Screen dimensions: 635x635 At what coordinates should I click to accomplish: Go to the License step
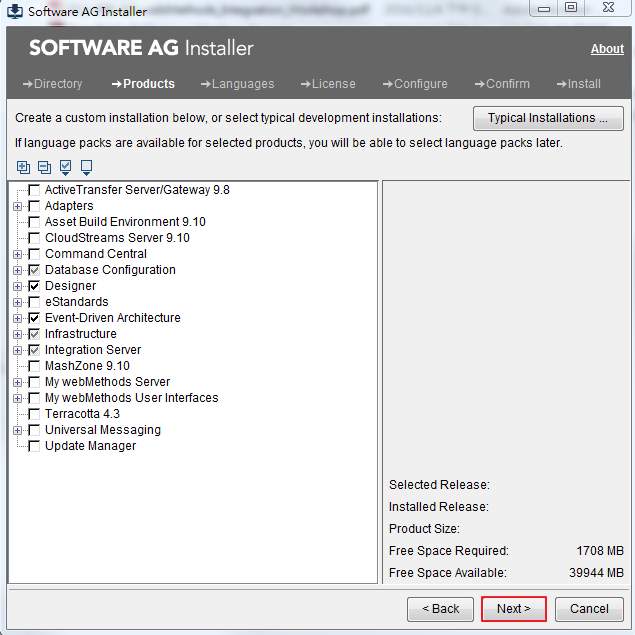point(328,84)
